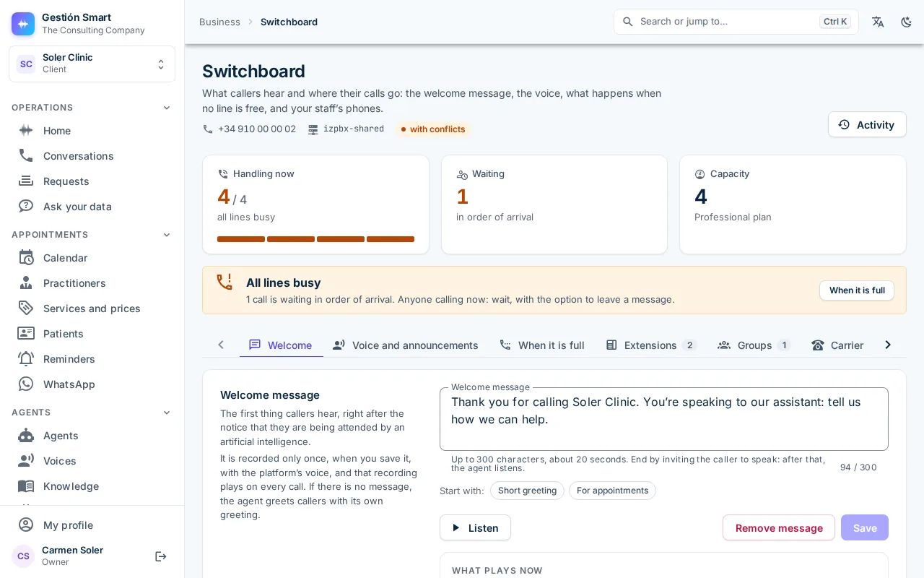Click the Gestión Smart logo icon
The image size is (924, 578).
tap(23, 24)
